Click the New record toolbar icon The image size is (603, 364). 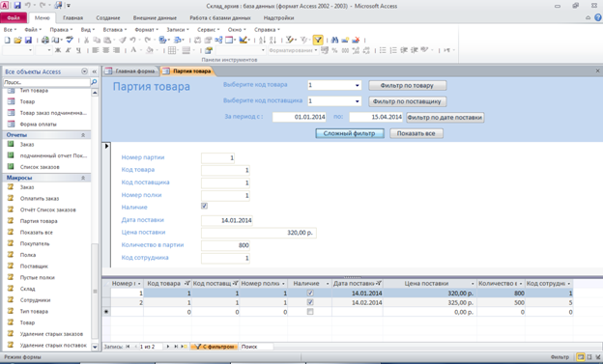[x=345, y=40]
